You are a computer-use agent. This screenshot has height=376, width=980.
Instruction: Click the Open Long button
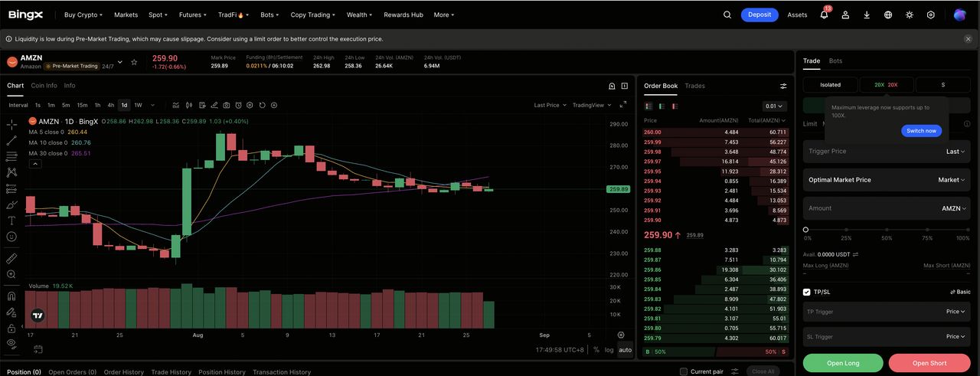[x=843, y=363]
